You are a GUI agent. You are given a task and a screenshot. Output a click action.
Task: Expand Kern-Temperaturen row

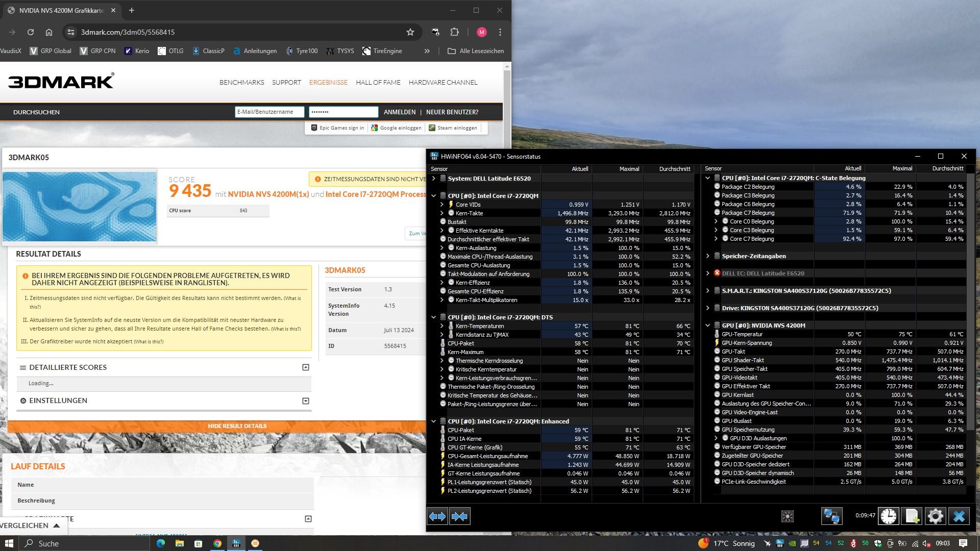[x=442, y=326]
